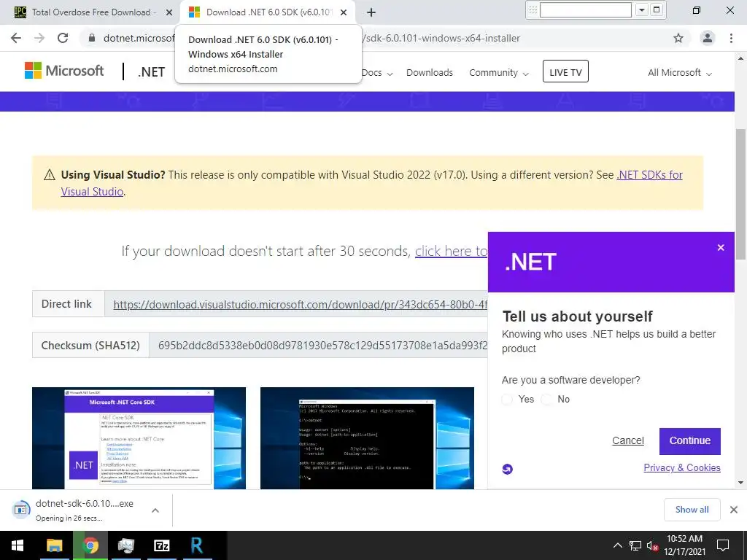The height and width of the screenshot is (560, 747).
Task: Click the .NET home nav label
Action: click(152, 72)
